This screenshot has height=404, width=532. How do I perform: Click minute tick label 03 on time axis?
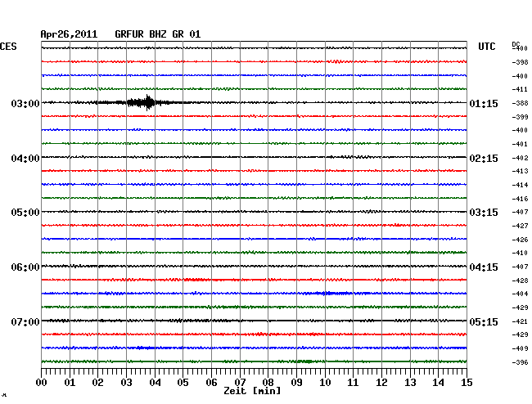[126, 383]
